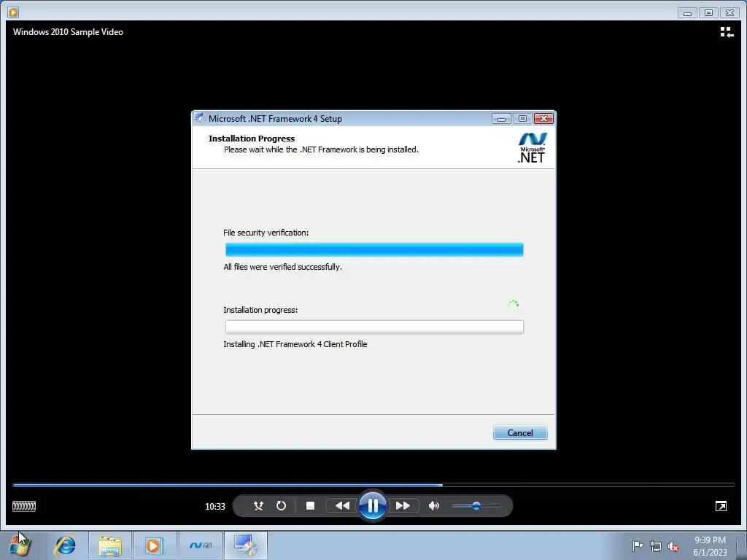Fast forward with the Next button
747x560 pixels.
click(403, 506)
